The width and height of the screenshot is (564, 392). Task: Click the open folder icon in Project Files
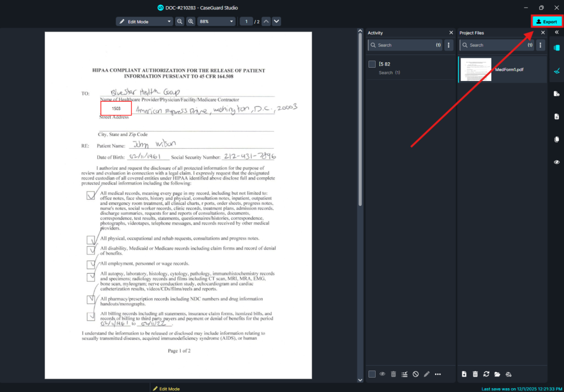pos(497,374)
